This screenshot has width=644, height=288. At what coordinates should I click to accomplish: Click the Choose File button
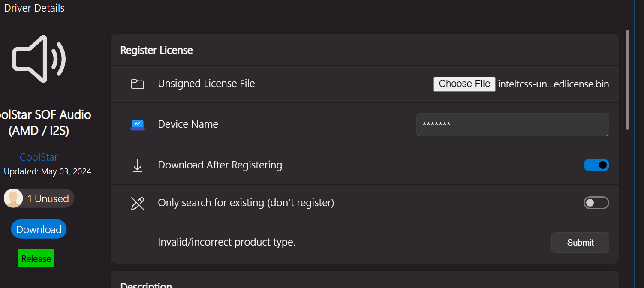464,84
